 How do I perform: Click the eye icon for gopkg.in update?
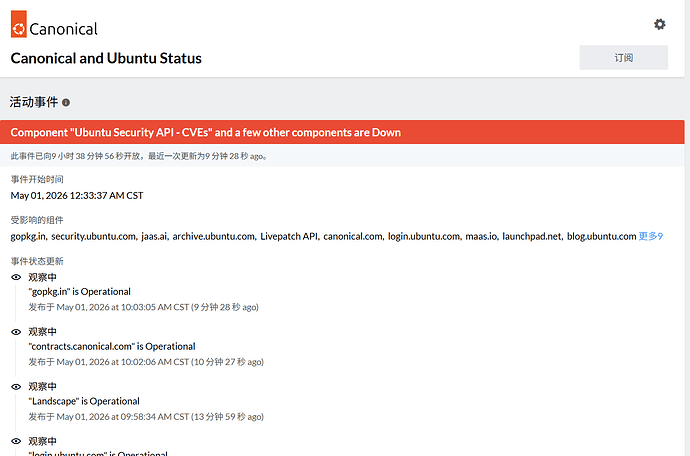tap(16, 277)
